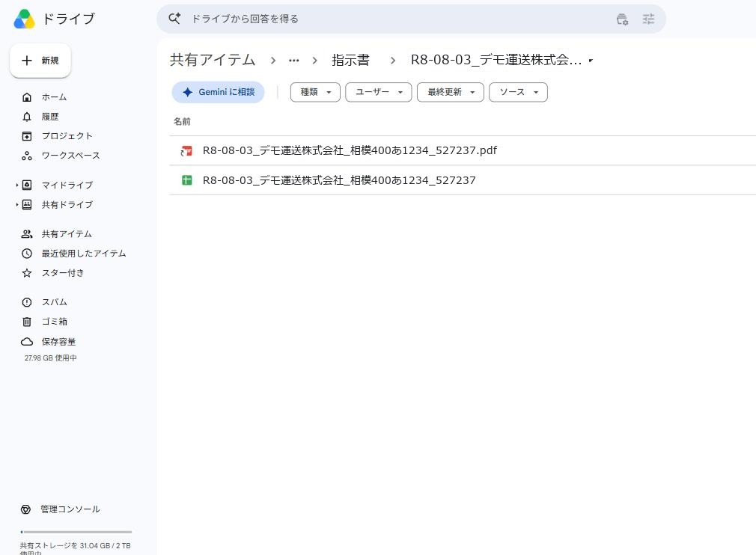756x555 pixels.
Task: Click the Gemini に相談 button
Action: click(218, 92)
